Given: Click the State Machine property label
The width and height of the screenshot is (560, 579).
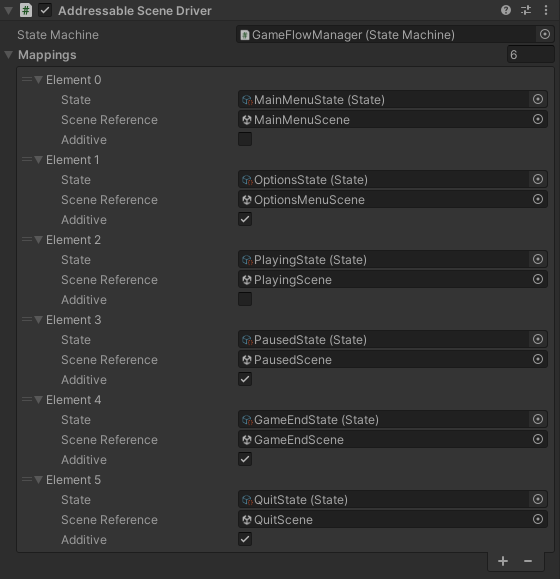Looking at the screenshot, I should [58, 35].
